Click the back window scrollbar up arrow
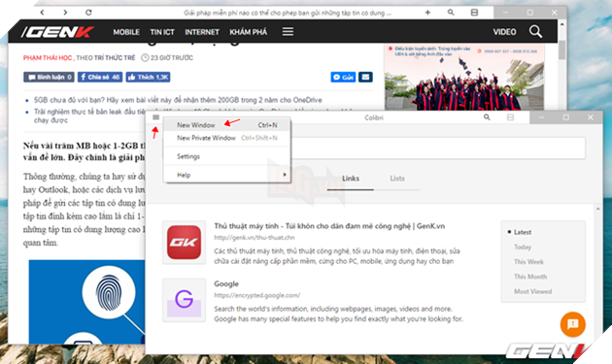The width and height of the screenshot is (612, 364). coord(562,24)
